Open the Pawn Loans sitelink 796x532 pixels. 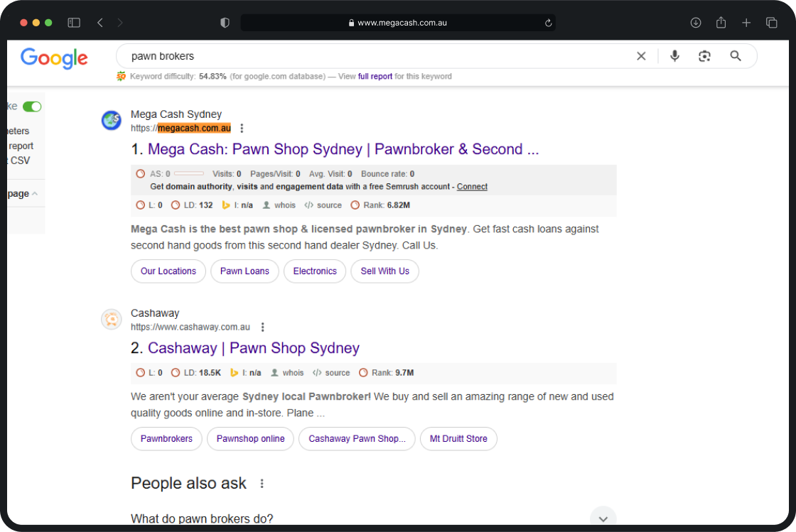pyautogui.click(x=244, y=271)
